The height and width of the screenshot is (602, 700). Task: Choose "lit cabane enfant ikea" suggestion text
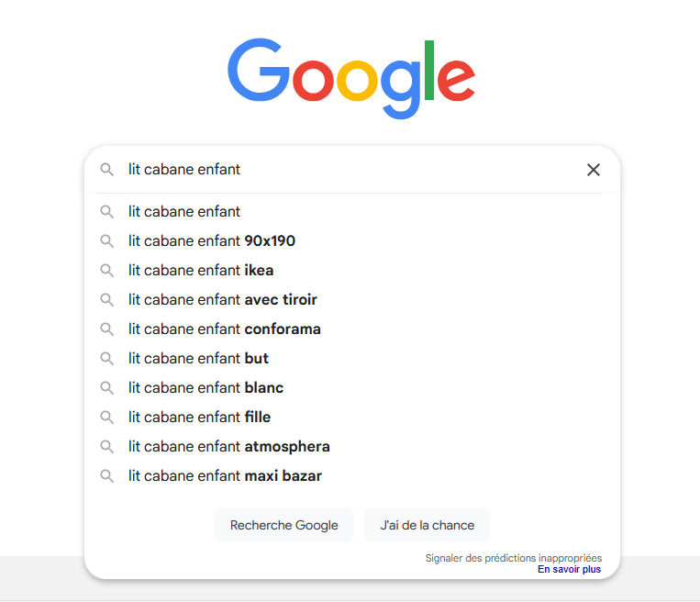(201, 271)
